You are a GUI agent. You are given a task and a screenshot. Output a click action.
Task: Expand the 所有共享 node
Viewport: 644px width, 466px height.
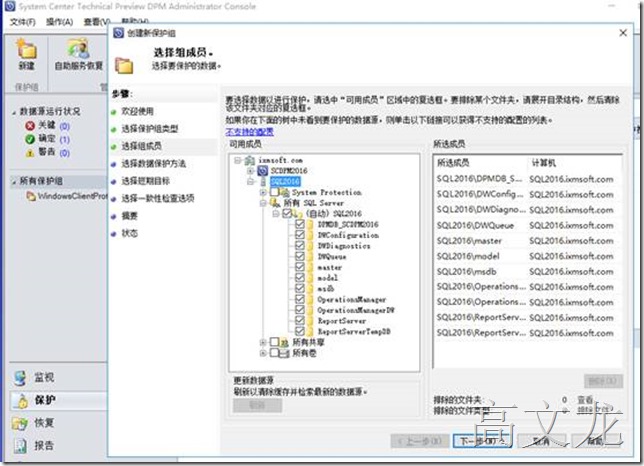pos(263,342)
